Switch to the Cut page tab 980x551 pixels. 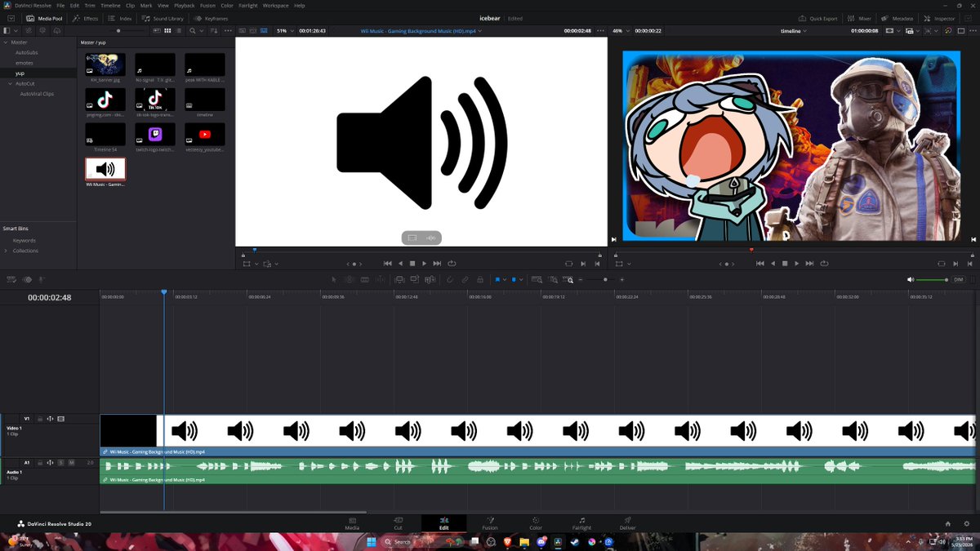[x=398, y=523]
